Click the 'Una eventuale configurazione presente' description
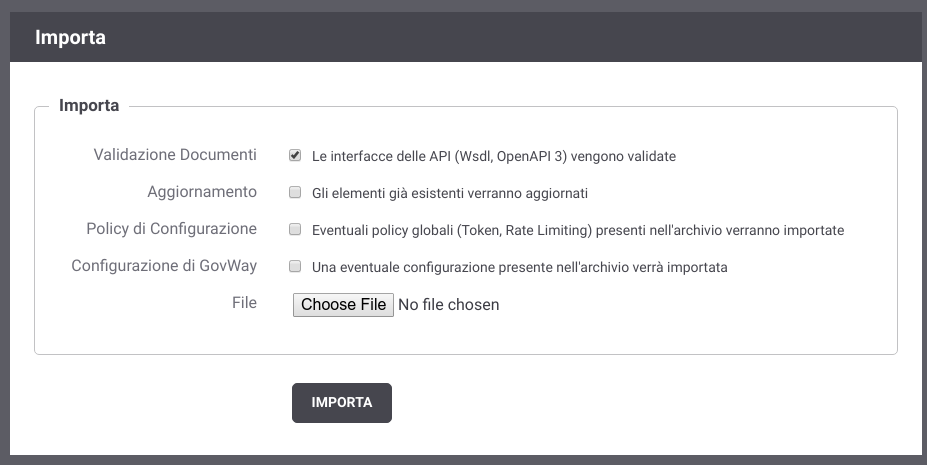 pos(520,268)
